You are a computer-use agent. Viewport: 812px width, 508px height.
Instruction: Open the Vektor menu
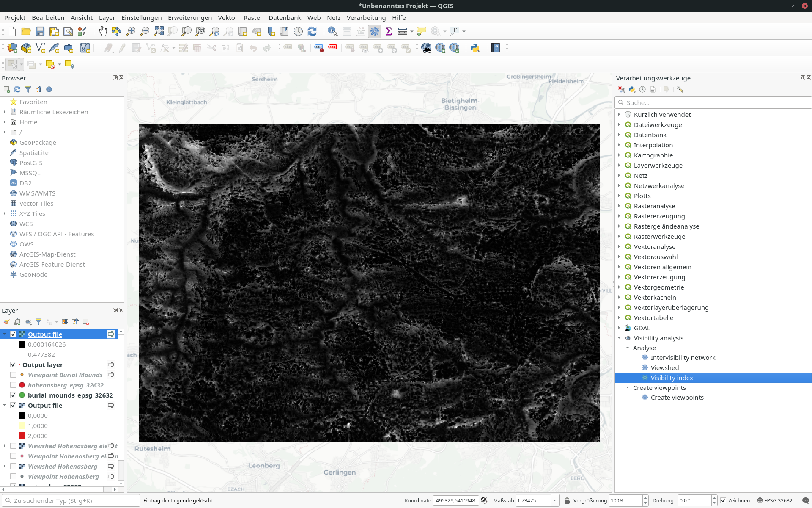coord(228,17)
